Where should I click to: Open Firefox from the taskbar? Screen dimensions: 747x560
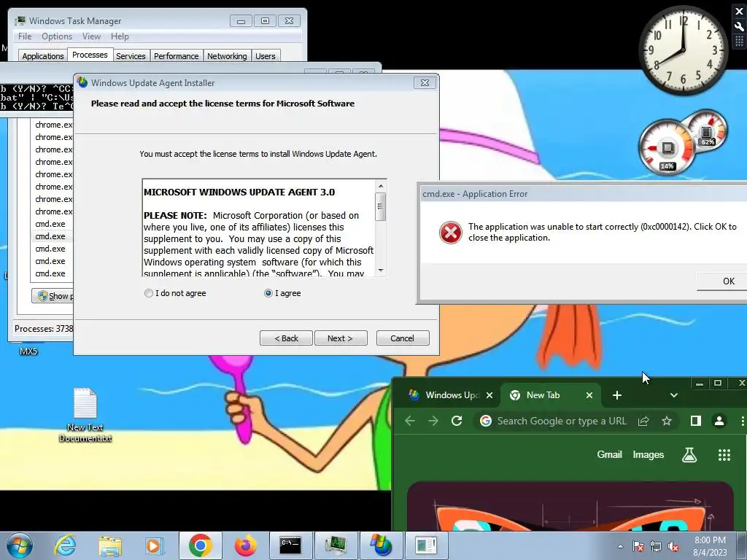pyautogui.click(x=245, y=545)
